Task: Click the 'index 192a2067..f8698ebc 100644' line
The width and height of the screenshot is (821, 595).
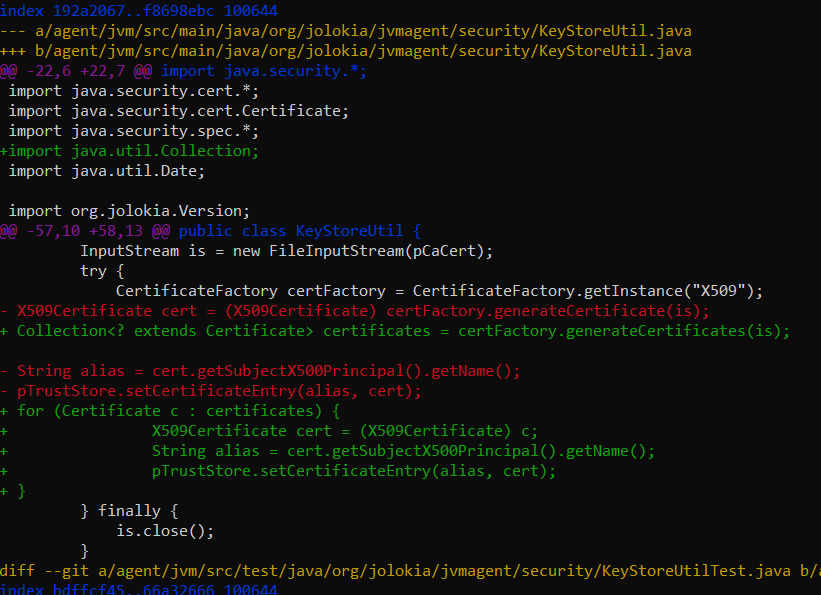Action: tap(139, 10)
